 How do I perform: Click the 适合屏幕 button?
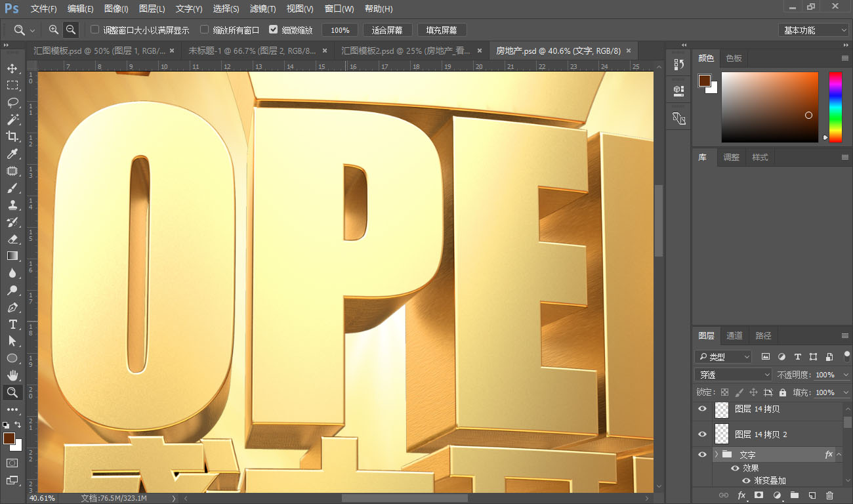click(388, 30)
